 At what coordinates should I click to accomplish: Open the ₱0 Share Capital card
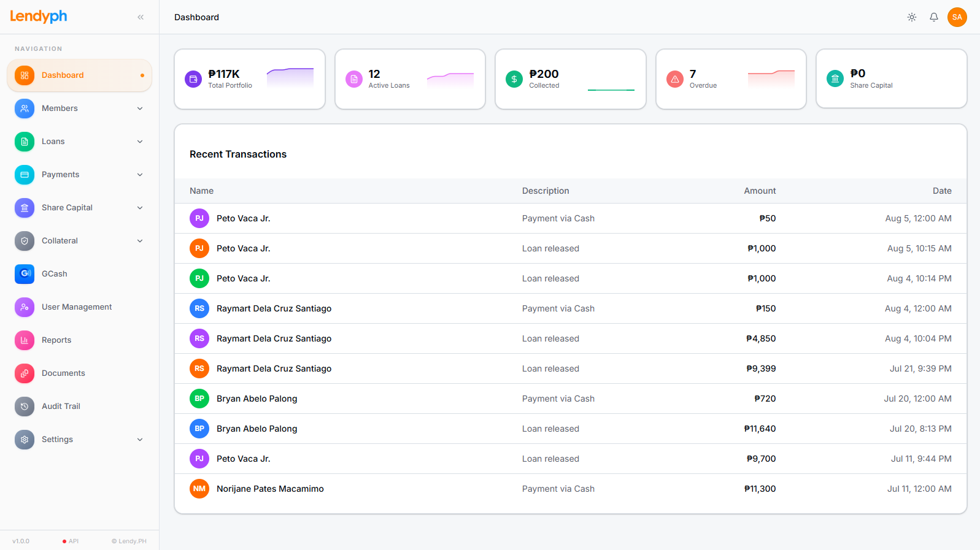coord(892,78)
